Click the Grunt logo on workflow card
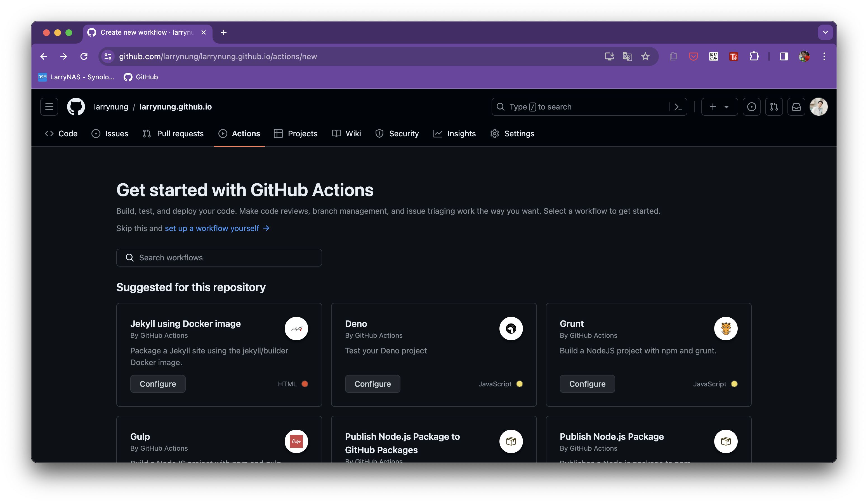868x504 pixels. tap(726, 329)
